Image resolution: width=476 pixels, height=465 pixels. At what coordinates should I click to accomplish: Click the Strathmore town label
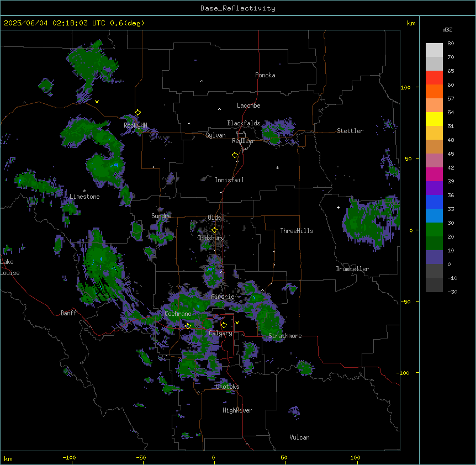pyautogui.click(x=285, y=336)
